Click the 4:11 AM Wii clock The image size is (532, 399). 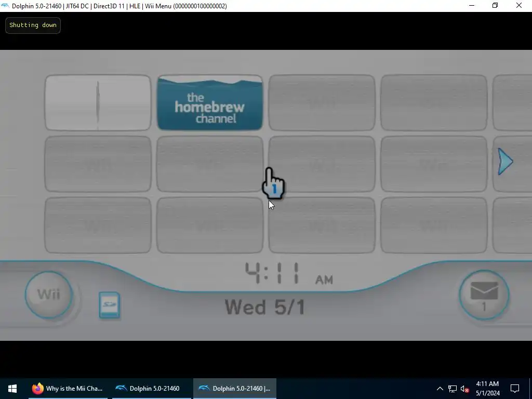289,273
